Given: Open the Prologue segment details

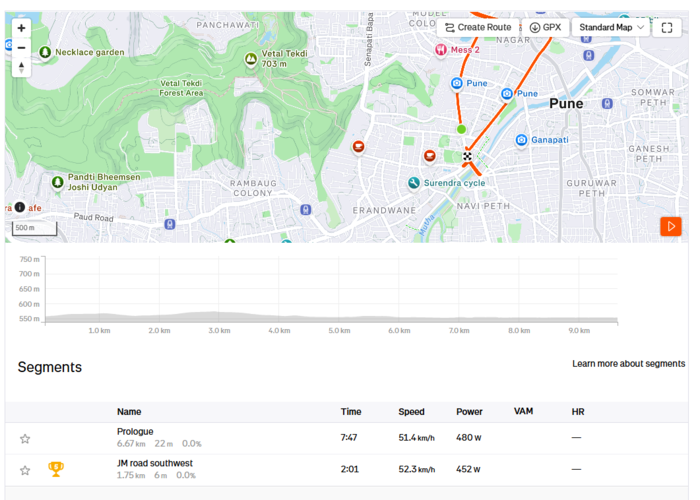Looking at the screenshot, I should pyautogui.click(x=135, y=432).
